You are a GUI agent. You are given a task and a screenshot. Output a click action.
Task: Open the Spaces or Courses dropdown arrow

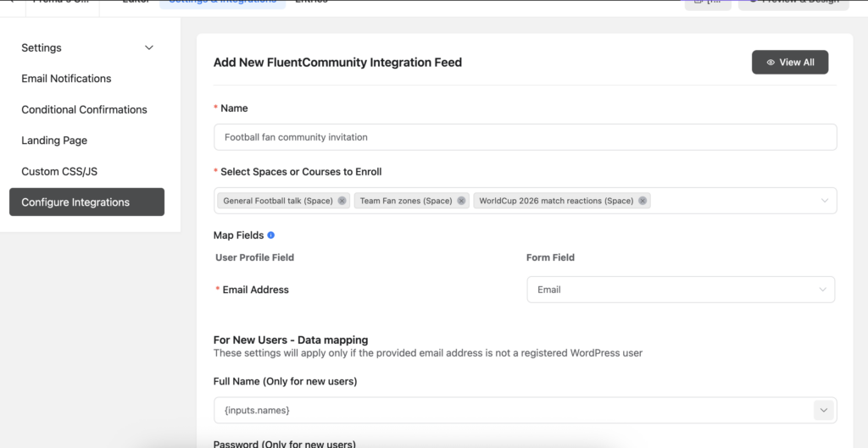[x=824, y=201]
